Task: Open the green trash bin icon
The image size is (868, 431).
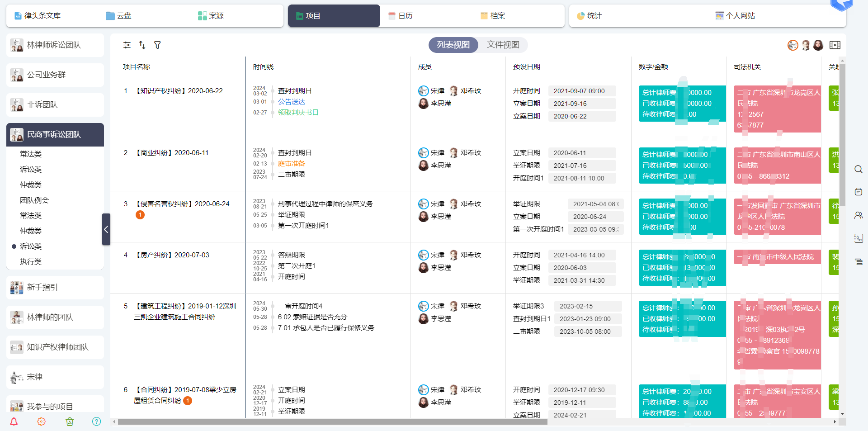Action: pyautogui.click(x=70, y=422)
